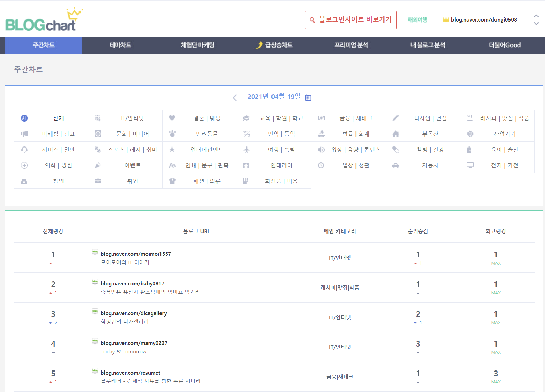This screenshot has height=392, width=545.
Task: Click the pill icon for 웰빙|건강
Action: 396,150
